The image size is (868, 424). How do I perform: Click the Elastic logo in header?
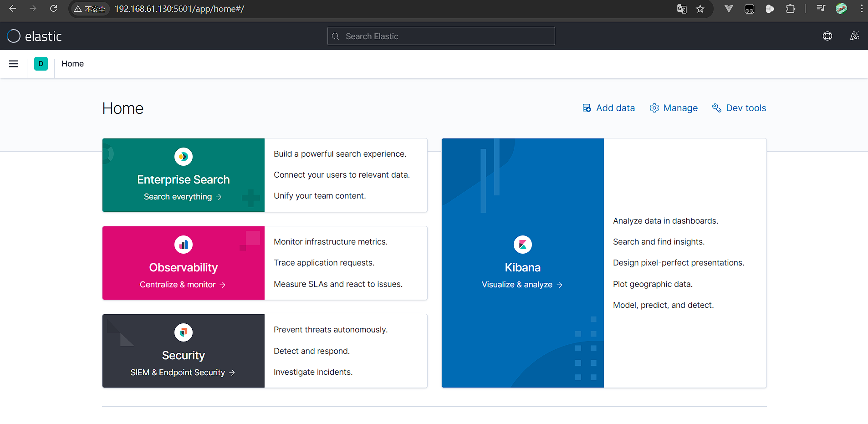pyautogui.click(x=34, y=36)
